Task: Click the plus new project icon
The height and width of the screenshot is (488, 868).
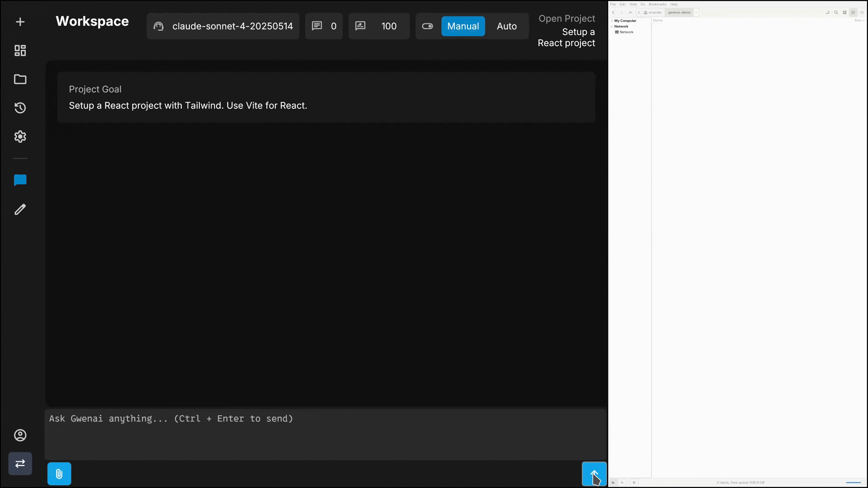Action: pyautogui.click(x=20, y=22)
